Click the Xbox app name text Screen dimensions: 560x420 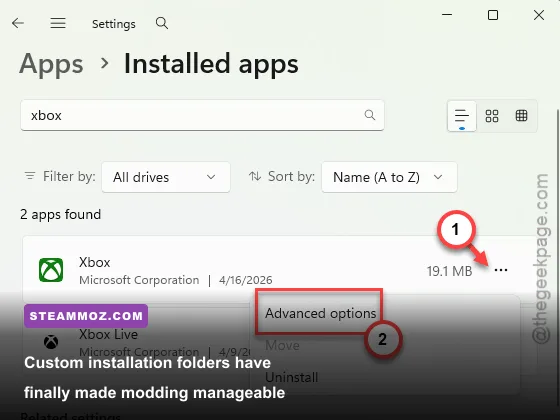(94, 262)
